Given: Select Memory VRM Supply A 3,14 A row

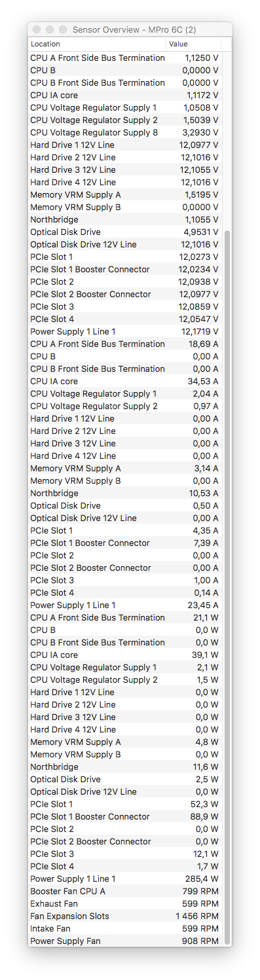Looking at the screenshot, I should (x=124, y=468).
